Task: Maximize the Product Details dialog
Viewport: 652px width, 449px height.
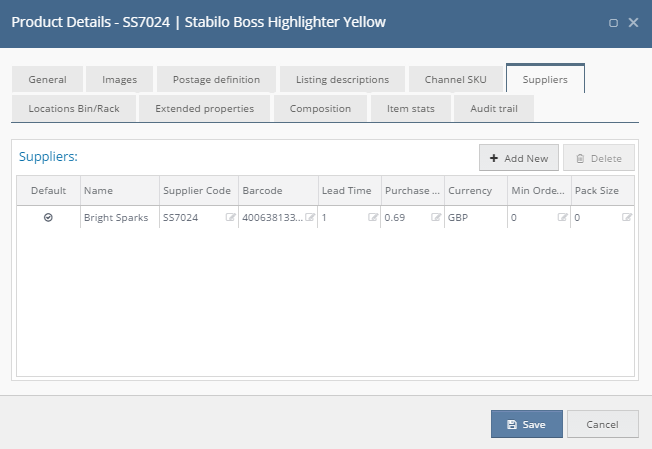Action: click(x=613, y=23)
